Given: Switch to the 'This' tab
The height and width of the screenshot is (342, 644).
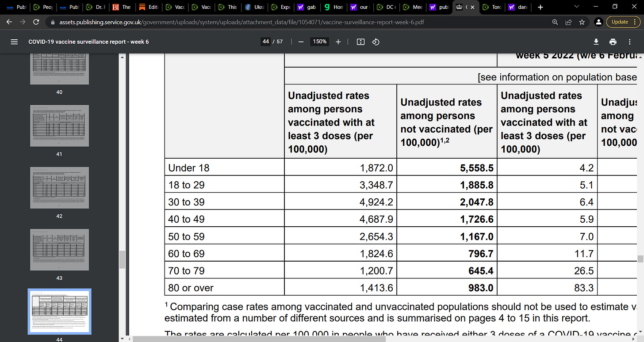Looking at the screenshot, I should pos(227,7).
